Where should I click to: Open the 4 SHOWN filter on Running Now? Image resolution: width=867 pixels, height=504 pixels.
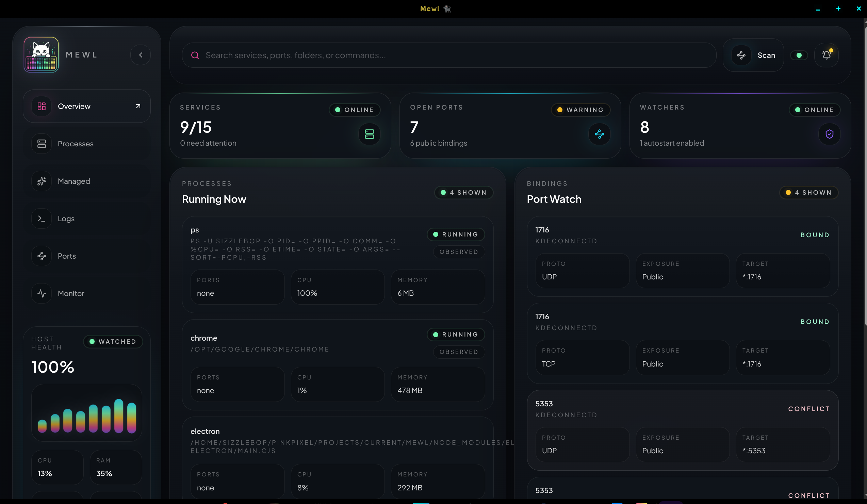(x=463, y=193)
